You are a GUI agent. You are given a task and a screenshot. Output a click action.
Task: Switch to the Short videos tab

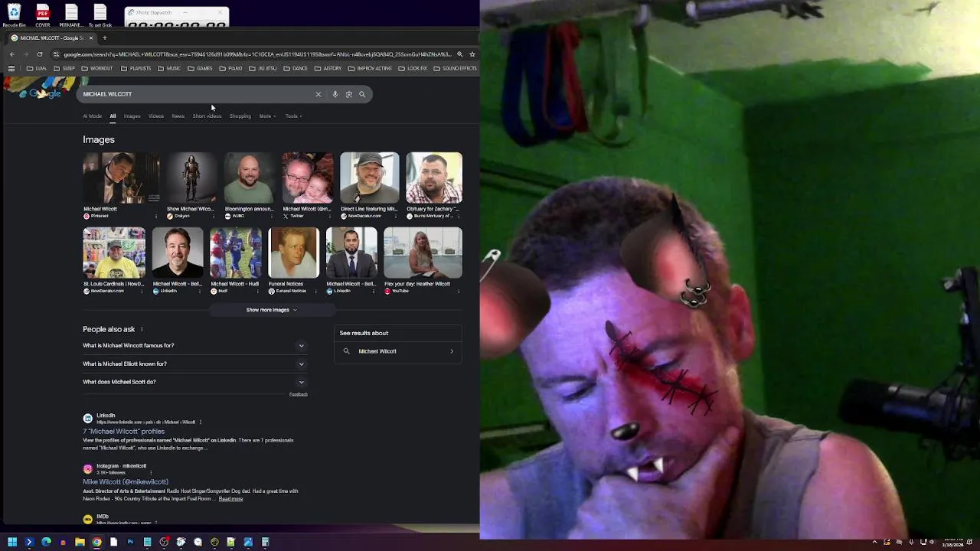[x=207, y=116]
